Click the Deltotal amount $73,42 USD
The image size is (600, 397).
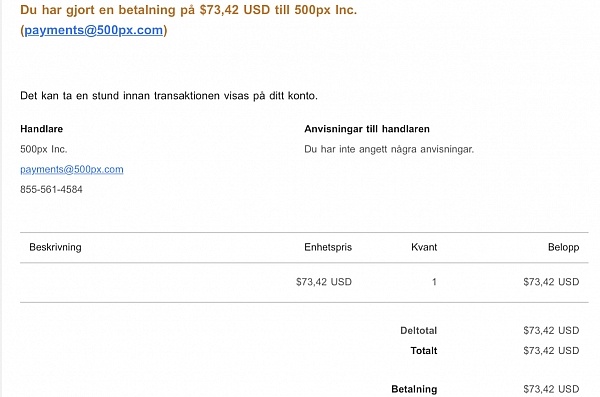pyautogui.click(x=551, y=331)
